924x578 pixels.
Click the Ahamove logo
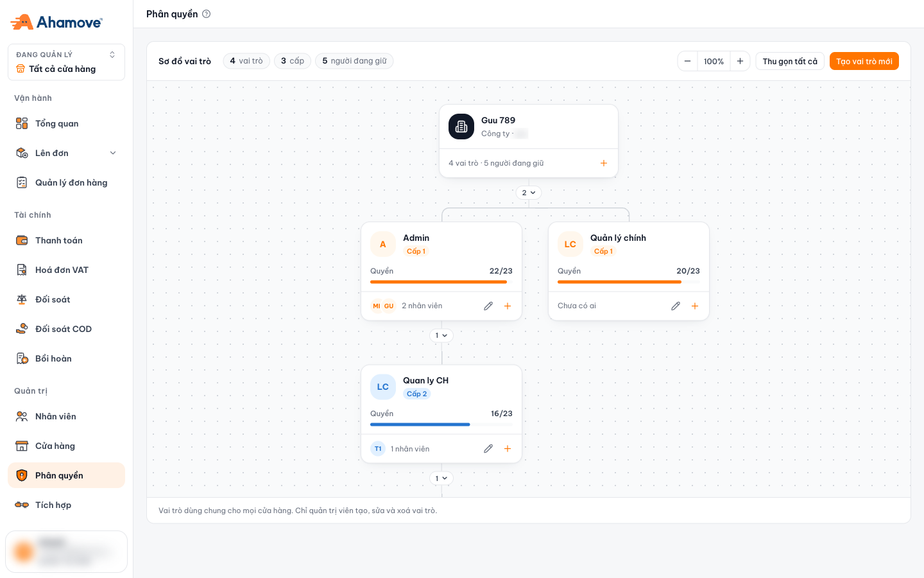(56, 22)
